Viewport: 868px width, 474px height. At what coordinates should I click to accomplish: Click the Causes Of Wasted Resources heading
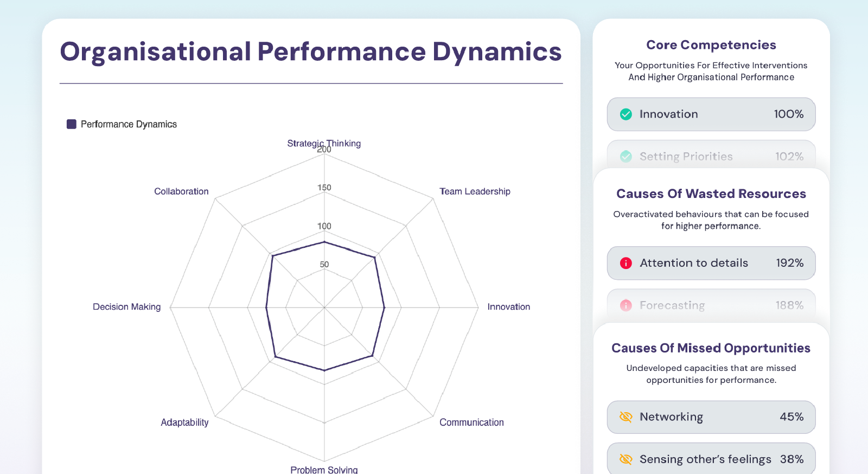[x=711, y=194]
